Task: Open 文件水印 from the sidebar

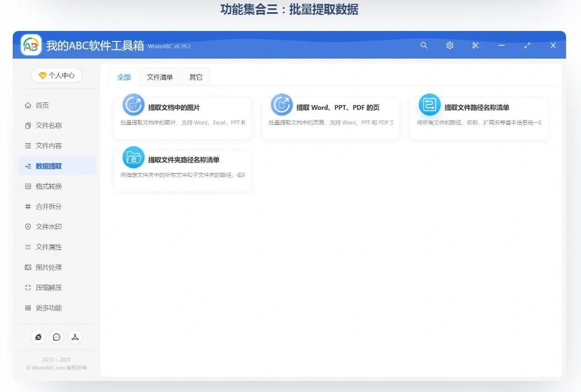Action: coord(50,226)
